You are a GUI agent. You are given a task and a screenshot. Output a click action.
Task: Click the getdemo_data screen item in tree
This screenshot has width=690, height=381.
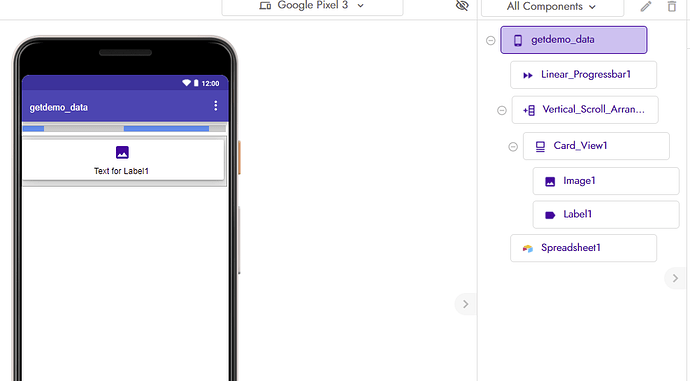pyautogui.click(x=574, y=40)
